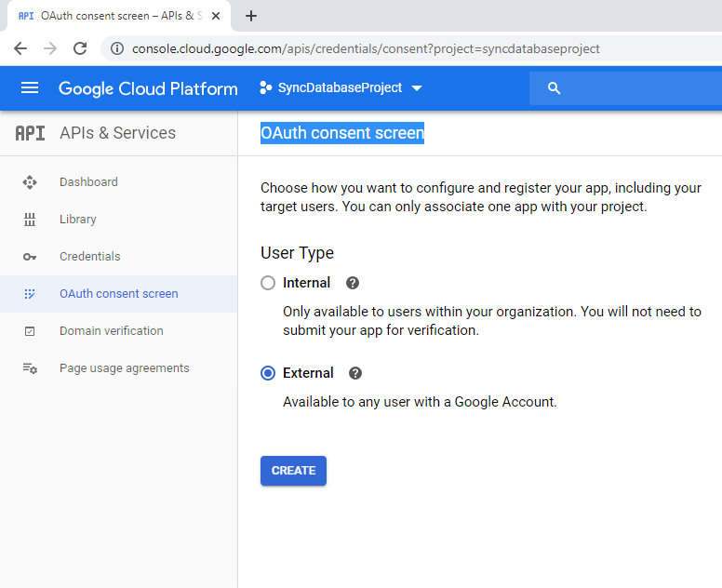This screenshot has width=722, height=588.
Task: Open the OAuth consent screen menu item
Action: pos(118,294)
